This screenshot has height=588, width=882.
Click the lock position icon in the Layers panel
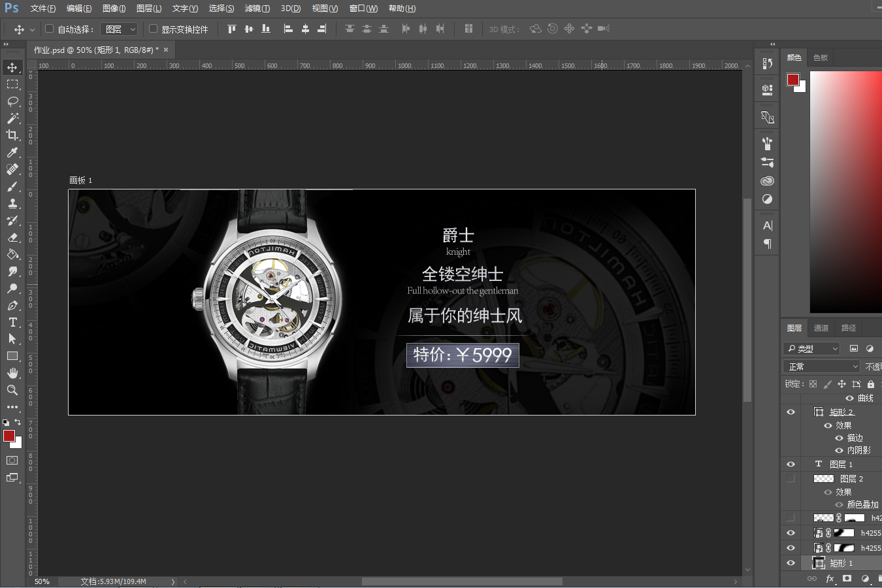[x=841, y=384]
